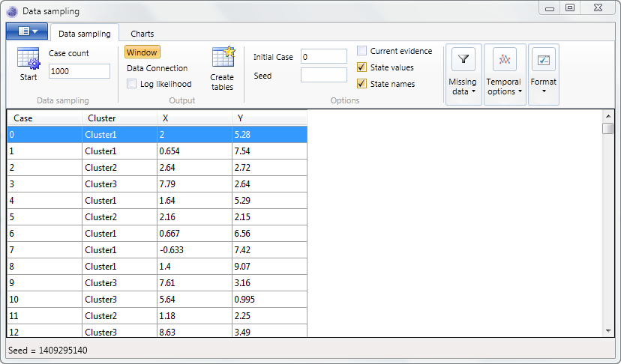Switch to the Charts tab
The height and width of the screenshot is (364, 621).
pos(142,34)
